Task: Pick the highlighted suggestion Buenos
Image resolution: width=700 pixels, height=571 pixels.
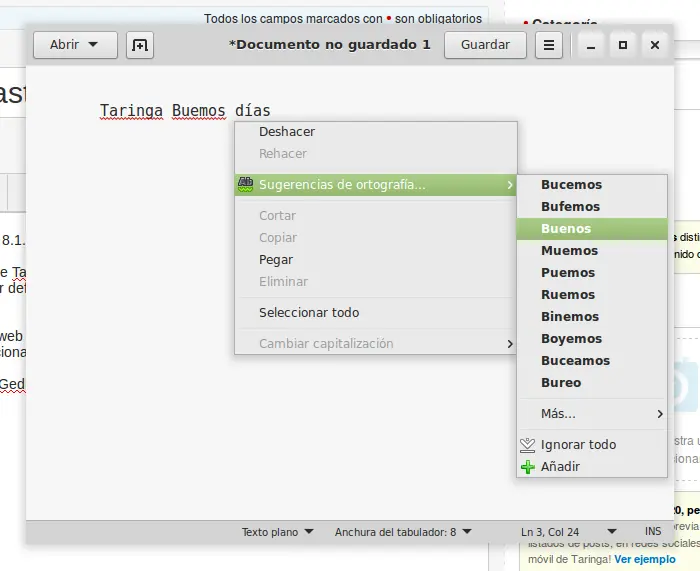Action: 592,229
